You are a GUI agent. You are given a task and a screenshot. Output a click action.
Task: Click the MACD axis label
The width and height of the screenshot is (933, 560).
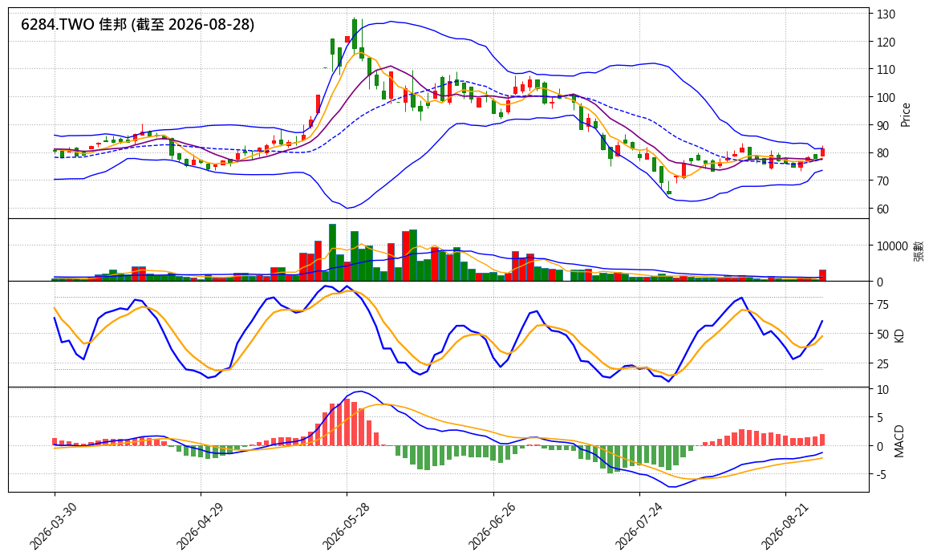pos(899,441)
